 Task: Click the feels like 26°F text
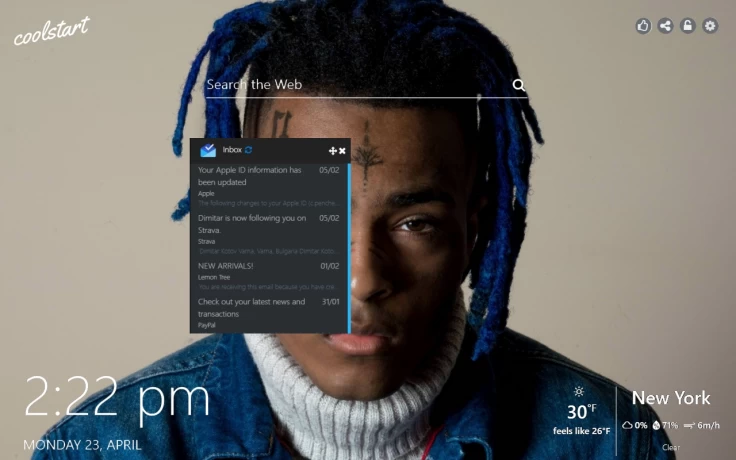pyautogui.click(x=581, y=431)
